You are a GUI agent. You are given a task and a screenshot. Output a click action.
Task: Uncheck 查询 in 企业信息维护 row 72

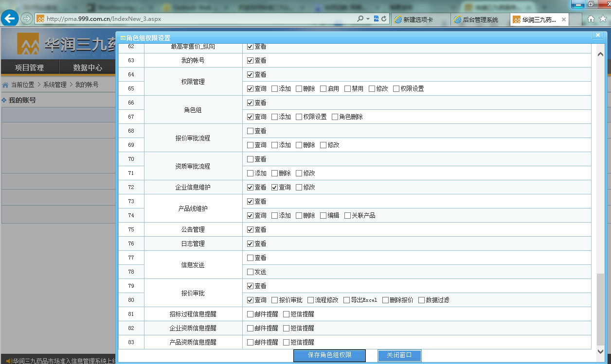pyautogui.click(x=274, y=187)
